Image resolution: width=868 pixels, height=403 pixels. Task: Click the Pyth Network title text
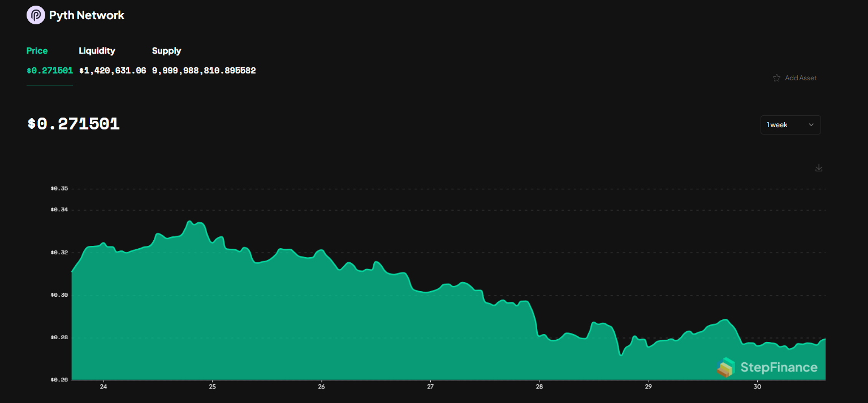click(x=87, y=15)
